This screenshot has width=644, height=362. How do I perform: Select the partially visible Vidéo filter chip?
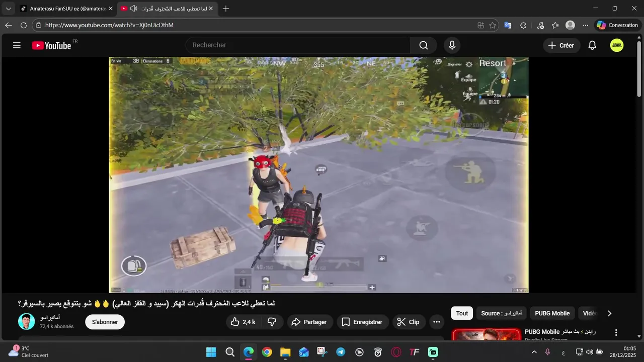(x=590, y=313)
